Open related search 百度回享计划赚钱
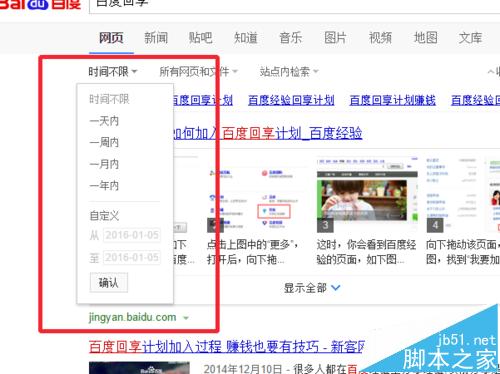The width and height of the screenshot is (500, 374). pyautogui.click(x=393, y=100)
